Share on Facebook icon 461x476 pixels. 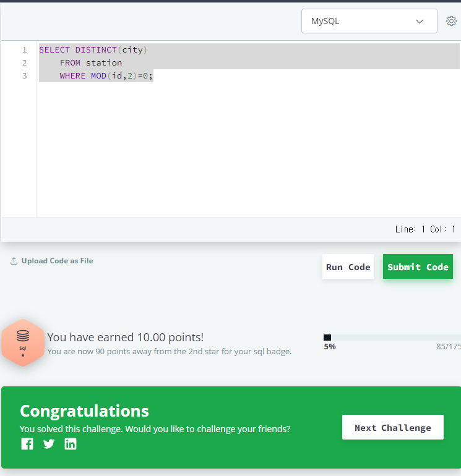27,444
